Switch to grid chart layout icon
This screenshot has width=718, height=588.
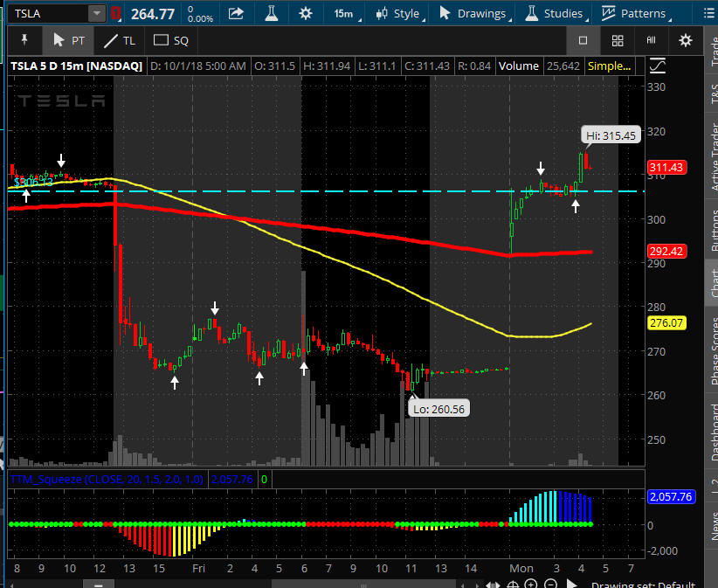pyautogui.click(x=618, y=40)
